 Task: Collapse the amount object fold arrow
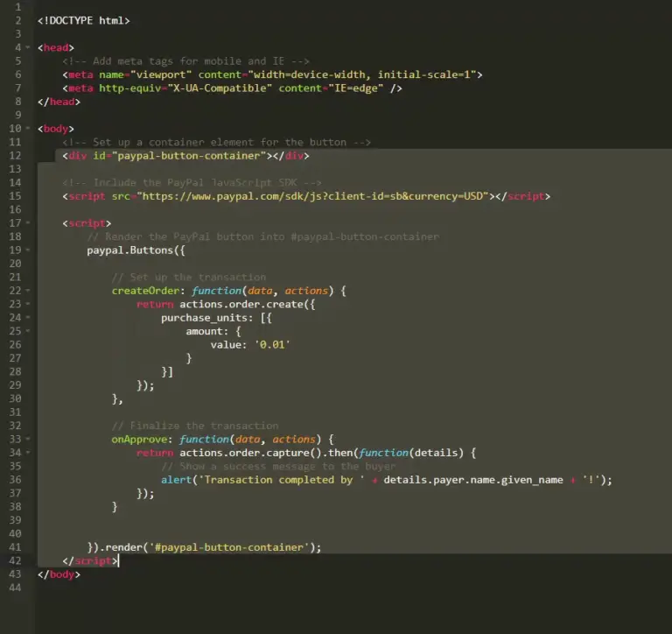click(30, 332)
